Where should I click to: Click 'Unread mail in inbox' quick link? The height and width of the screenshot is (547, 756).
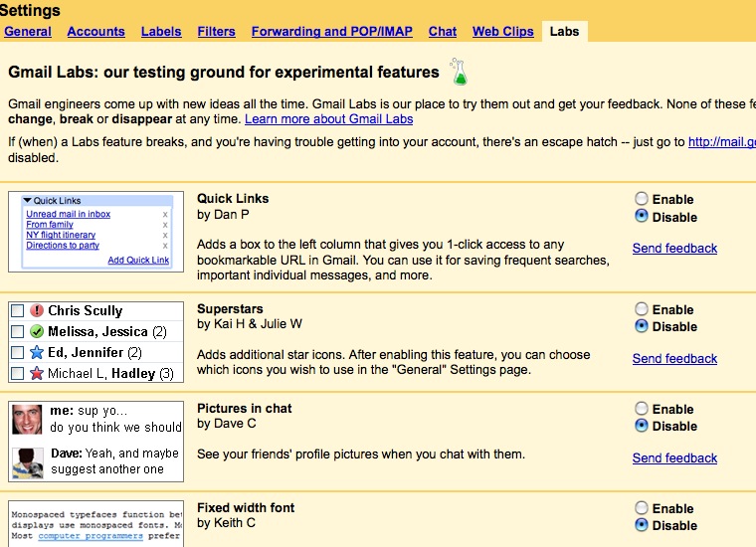[x=68, y=214]
